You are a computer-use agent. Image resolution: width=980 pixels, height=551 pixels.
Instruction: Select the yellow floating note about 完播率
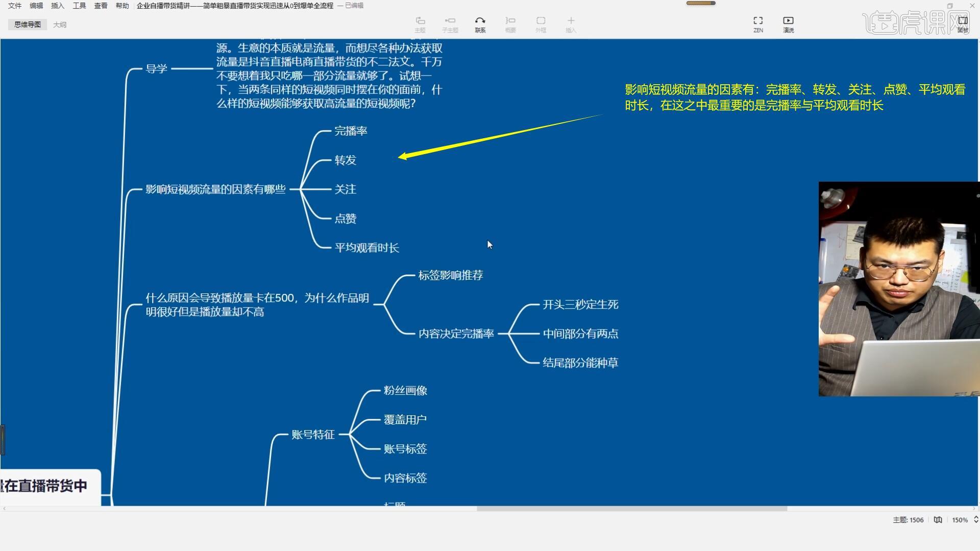pos(795,97)
